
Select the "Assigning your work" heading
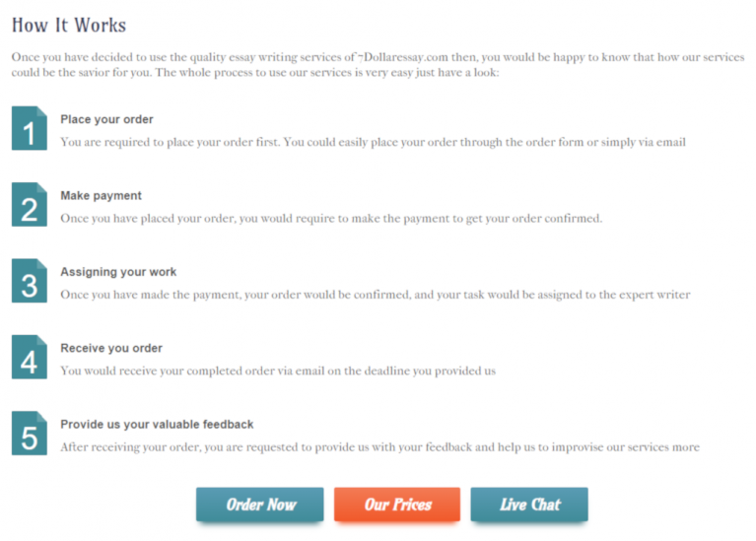pos(118,272)
